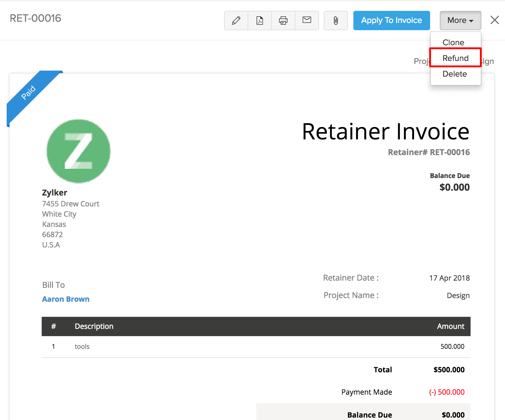
Task: Click the blue Paid status ribbon
Action: coord(29,93)
